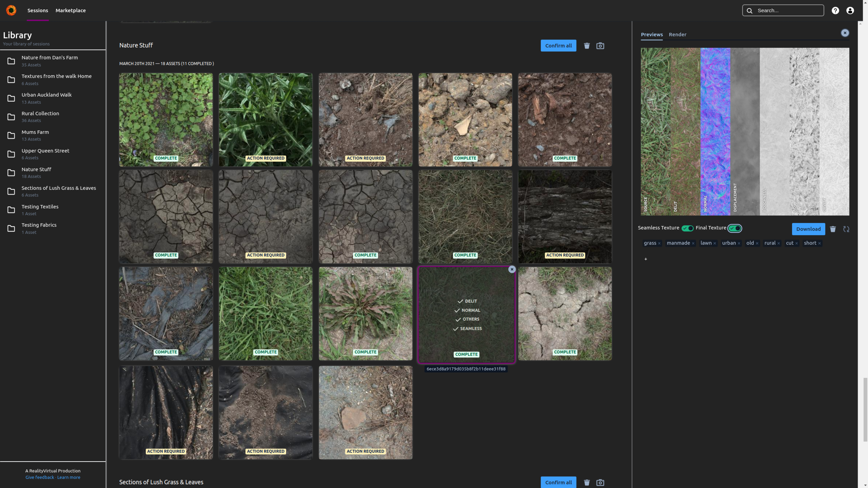Open the user account profile icon

pos(850,10)
